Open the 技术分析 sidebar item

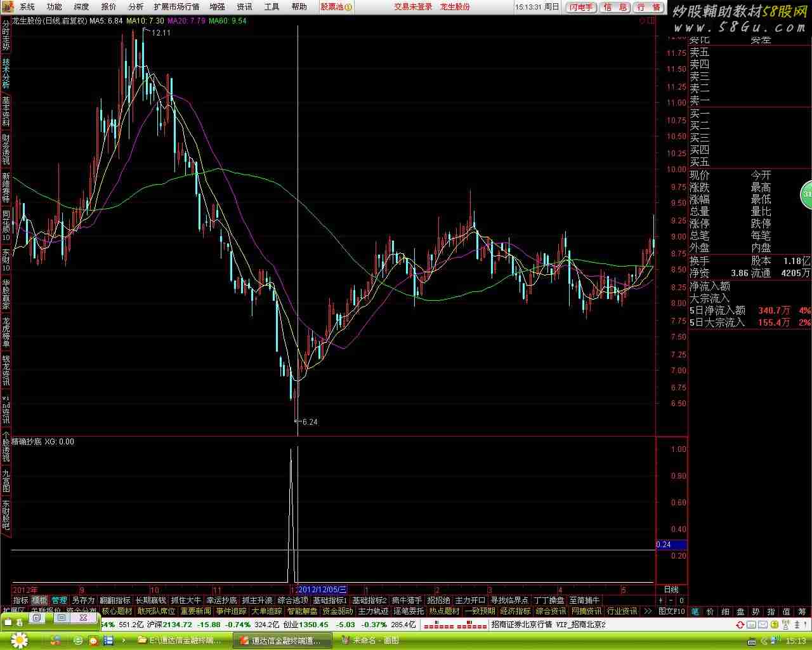tap(6, 74)
